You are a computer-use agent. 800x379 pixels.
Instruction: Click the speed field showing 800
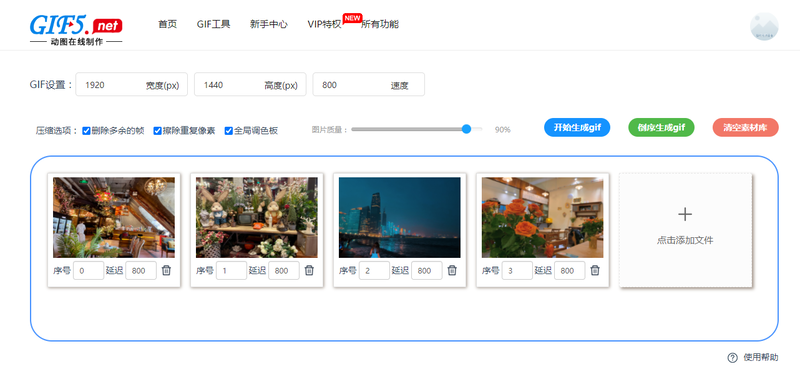click(368, 84)
